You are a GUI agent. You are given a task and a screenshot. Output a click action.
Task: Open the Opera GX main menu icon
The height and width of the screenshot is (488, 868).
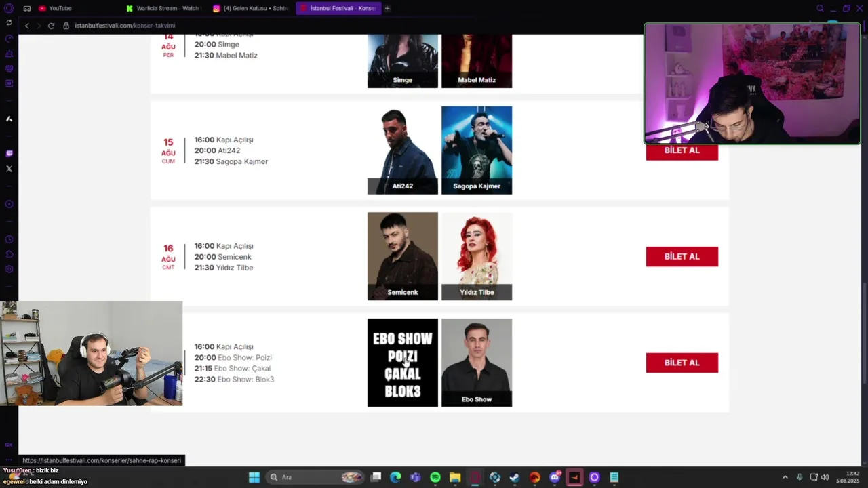(9, 8)
